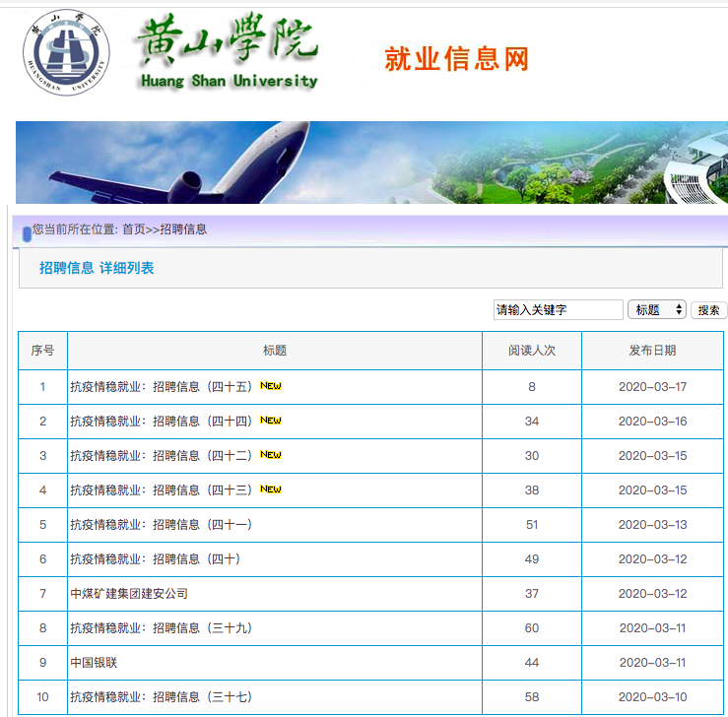728x717 pixels.
Task: Open 抗疫情稳就业：招聘信息（四十二）link
Action: 162,455
